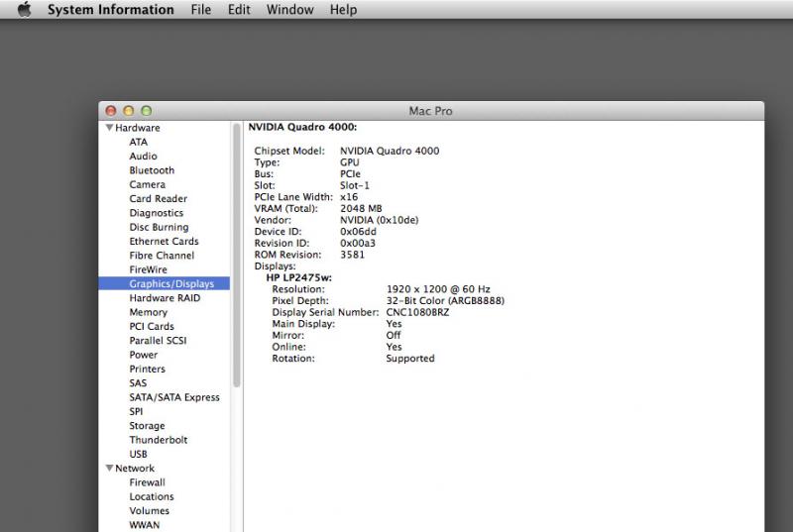Select Power in the sidebar
The width and height of the screenshot is (793, 532).
pos(144,355)
